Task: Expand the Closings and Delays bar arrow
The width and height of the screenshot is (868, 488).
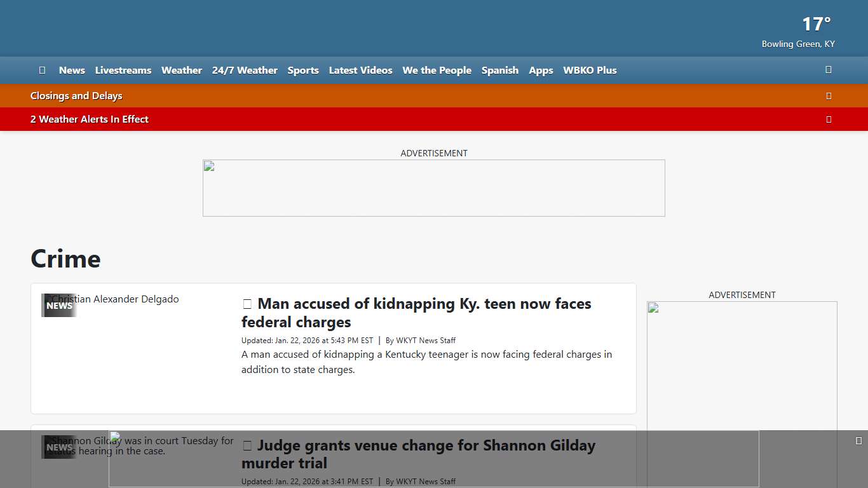Action: click(828, 96)
